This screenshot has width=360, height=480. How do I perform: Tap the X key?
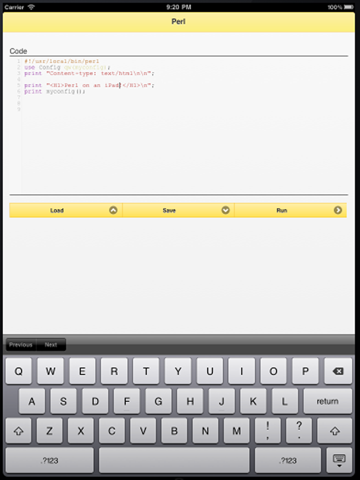pyautogui.click(x=81, y=431)
